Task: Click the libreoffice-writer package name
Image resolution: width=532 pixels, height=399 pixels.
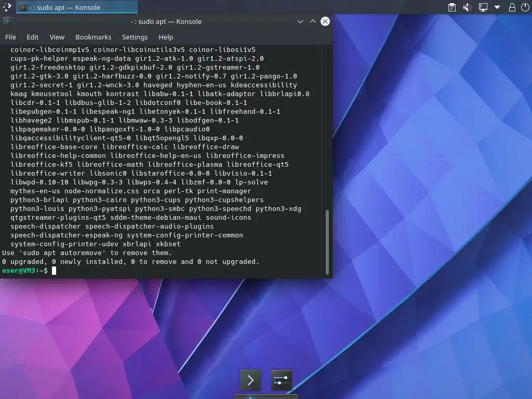Action: point(48,174)
